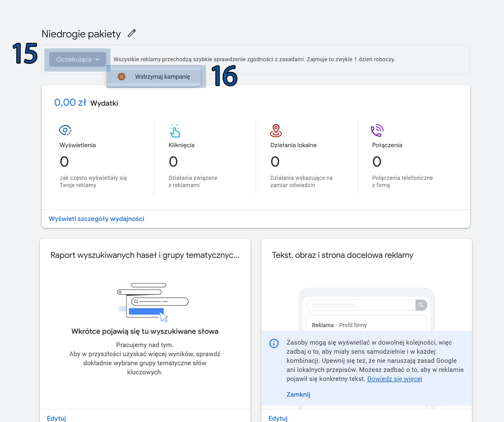Click the Niedrogie pakiety campaign title

click(81, 34)
